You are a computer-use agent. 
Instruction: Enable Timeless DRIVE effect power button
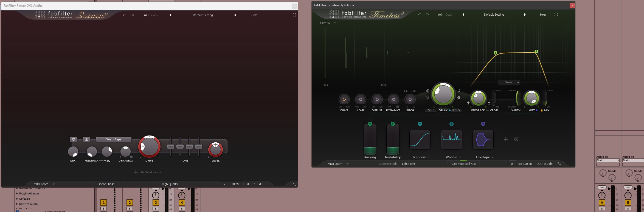[344, 99]
